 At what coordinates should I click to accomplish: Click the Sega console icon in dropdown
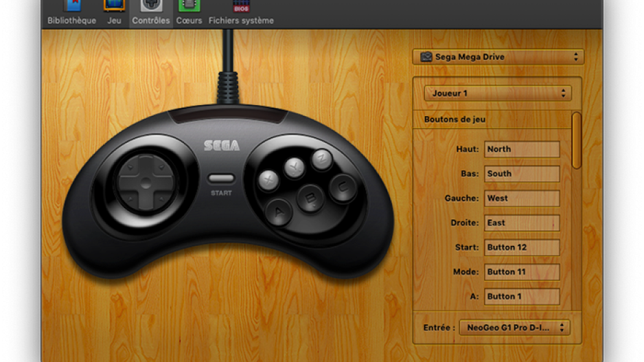pyautogui.click(x=426, y=57)
